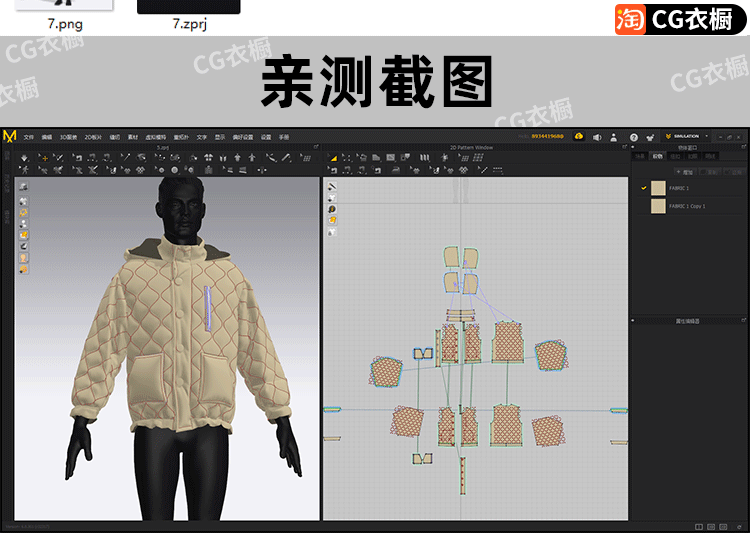This screenshot has height=534, width=750.
Task: Click the checkmark beside FABRIC 1
Action: [x=644, y=188]
